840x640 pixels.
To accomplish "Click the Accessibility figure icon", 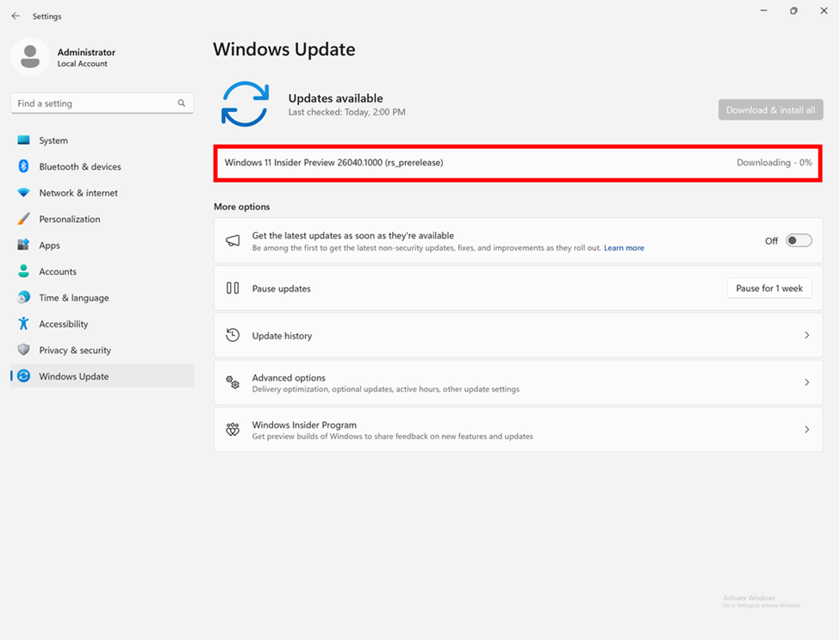I will point(23,324).
